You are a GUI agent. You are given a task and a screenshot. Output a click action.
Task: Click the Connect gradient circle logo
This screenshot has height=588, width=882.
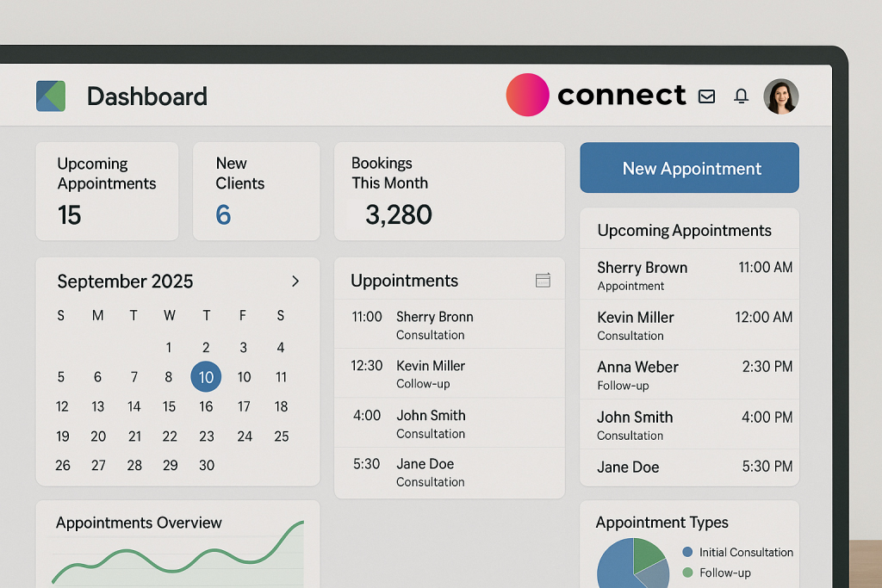pyautogui.click(x=527, y=95)
